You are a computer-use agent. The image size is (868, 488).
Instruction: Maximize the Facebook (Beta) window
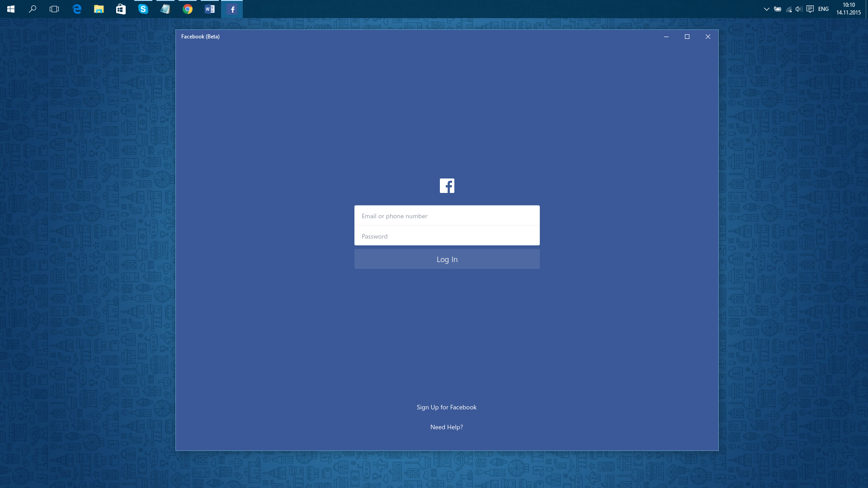click(687, 37)
